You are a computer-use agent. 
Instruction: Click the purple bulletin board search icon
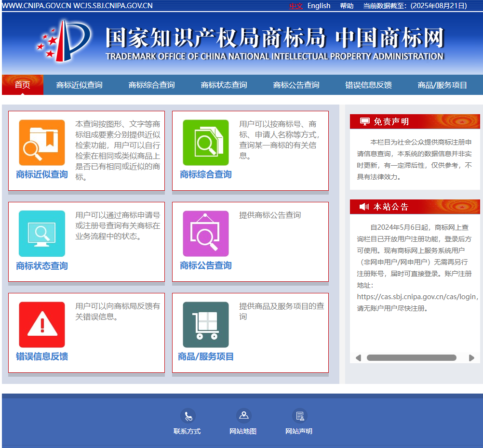(x=206, y=234)
